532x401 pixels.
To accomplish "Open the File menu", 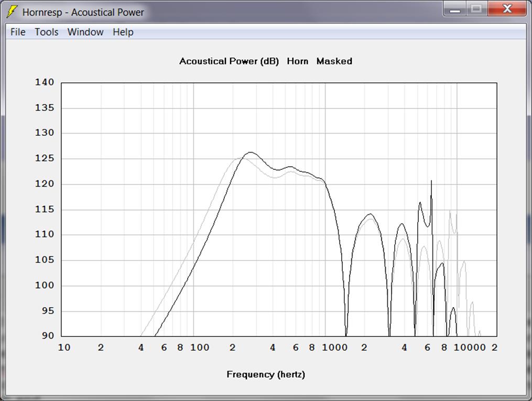I will pos(18,32).
